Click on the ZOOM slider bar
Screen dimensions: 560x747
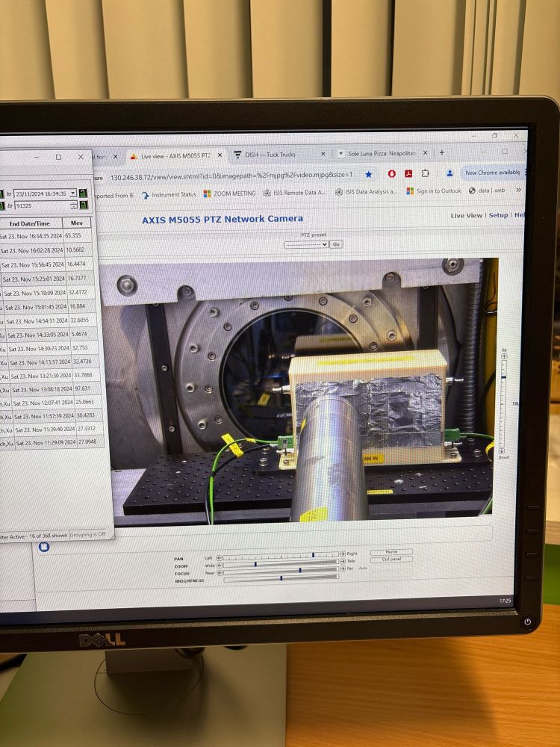[281, 563]
